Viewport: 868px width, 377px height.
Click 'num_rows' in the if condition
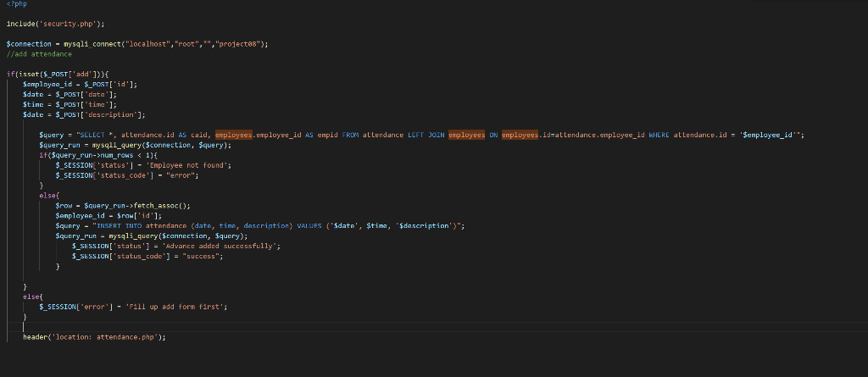[x=116, y=155]
